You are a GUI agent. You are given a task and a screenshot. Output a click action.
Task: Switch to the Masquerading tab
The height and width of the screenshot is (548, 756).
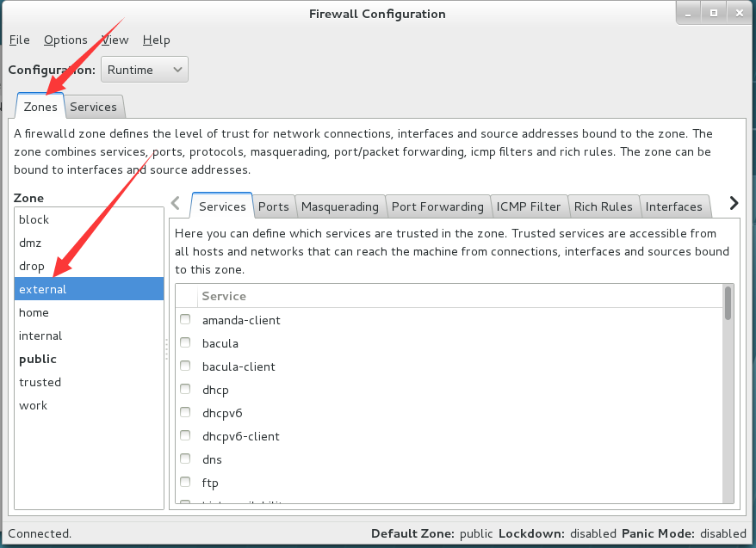(340, 206)
